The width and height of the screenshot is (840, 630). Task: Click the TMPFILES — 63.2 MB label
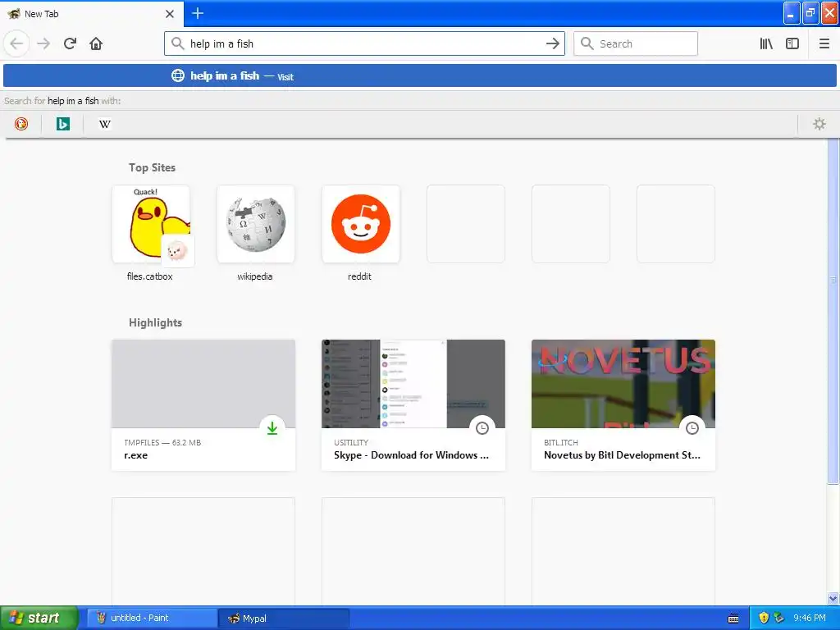[x=162, y=442]
